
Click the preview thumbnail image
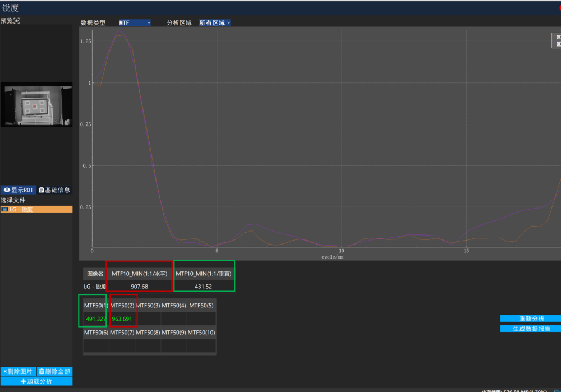tap(36, 105)
